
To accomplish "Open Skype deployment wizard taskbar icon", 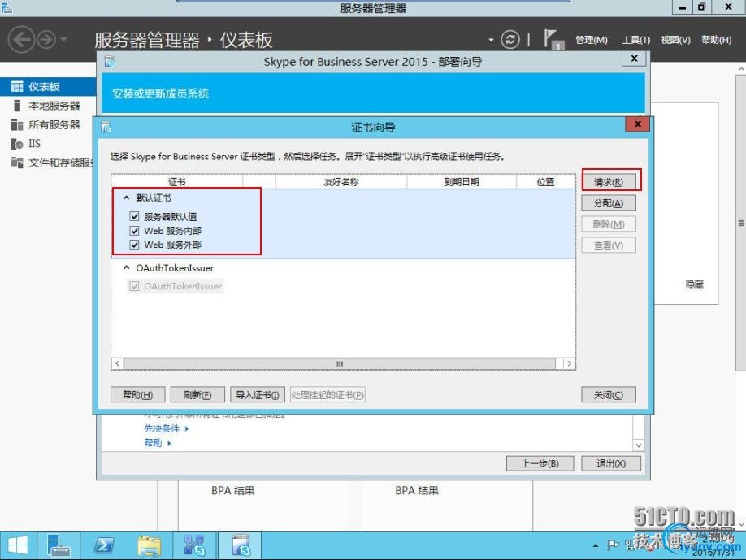I will pos(241,545).
